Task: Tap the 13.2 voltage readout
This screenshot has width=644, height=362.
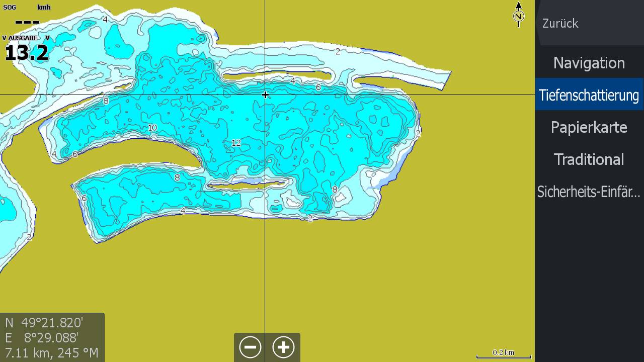Action: [x=27, y=53]
